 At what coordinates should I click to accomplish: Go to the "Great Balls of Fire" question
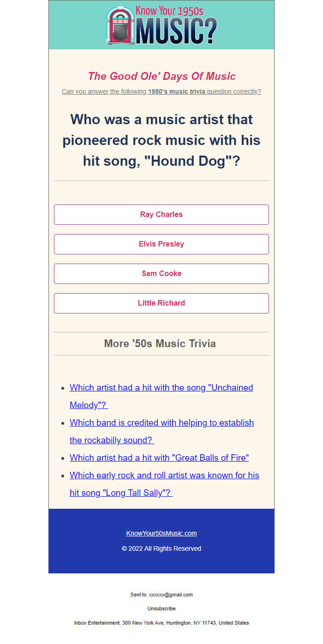[x=159, y=458]
